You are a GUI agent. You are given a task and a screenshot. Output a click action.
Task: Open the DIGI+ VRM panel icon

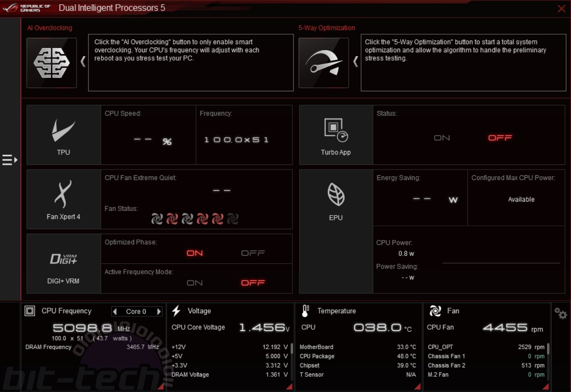pos(64,264)
